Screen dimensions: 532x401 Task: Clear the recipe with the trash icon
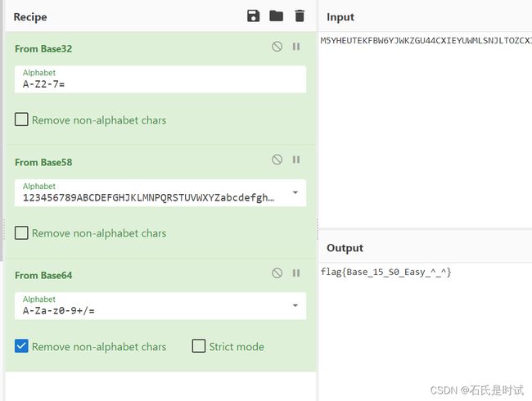300,16
